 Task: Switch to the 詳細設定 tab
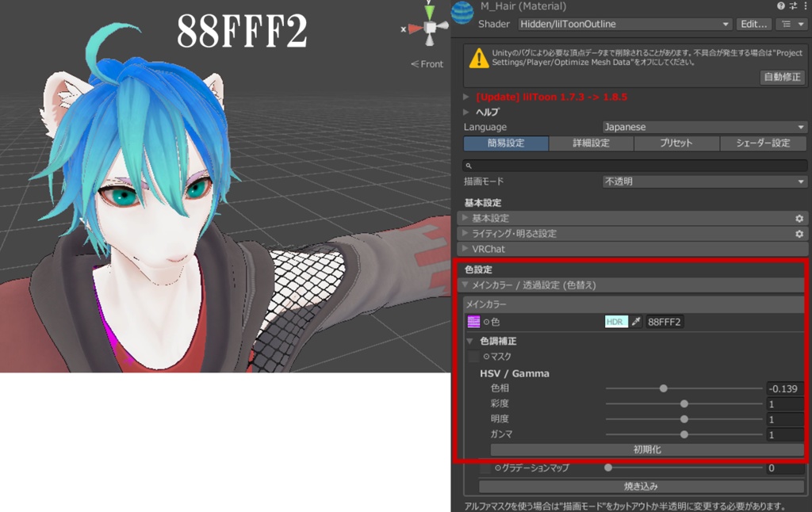[x=591, y=143]
